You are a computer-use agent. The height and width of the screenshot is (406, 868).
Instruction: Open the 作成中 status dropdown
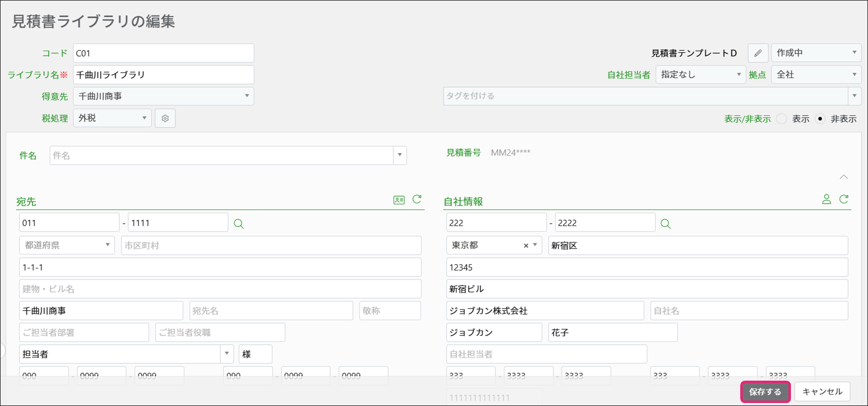click(x=816, y=53)
